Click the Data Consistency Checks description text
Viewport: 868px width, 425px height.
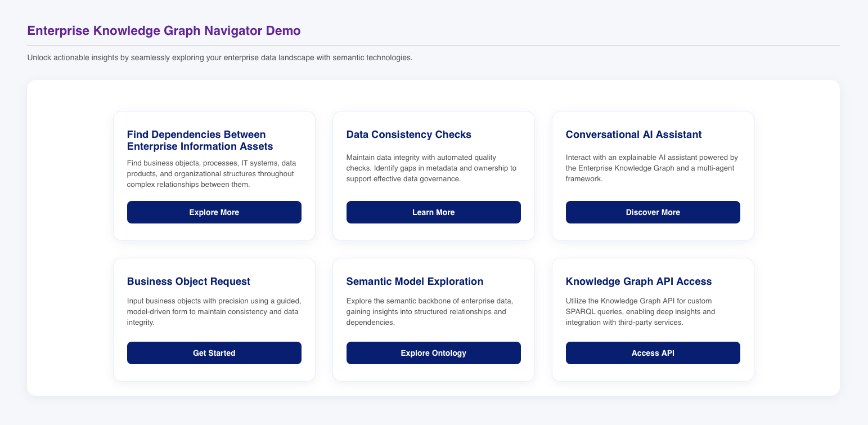(x=431, y=168)
